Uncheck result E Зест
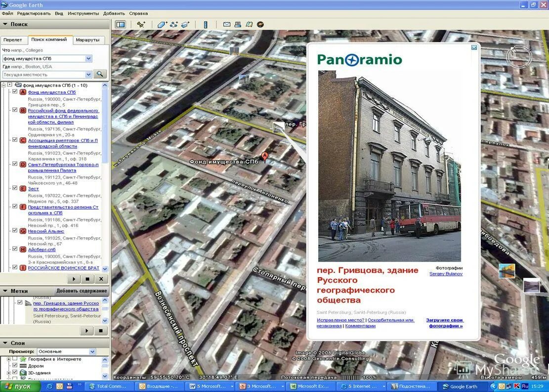Viewport: 549px width, 392px height. click(15, 188)
